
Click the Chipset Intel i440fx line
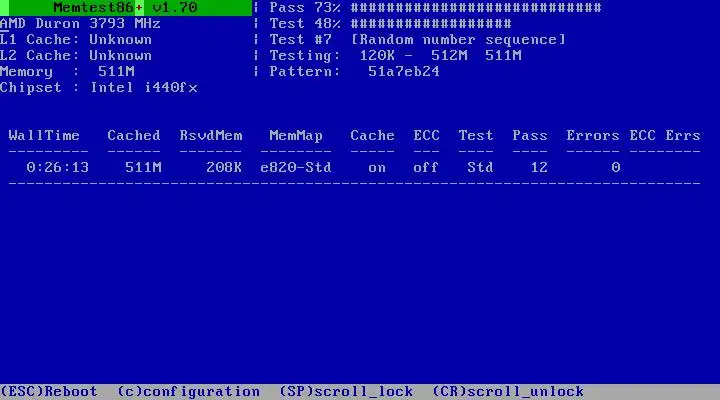pyautogui.click(x=99, y=87)
